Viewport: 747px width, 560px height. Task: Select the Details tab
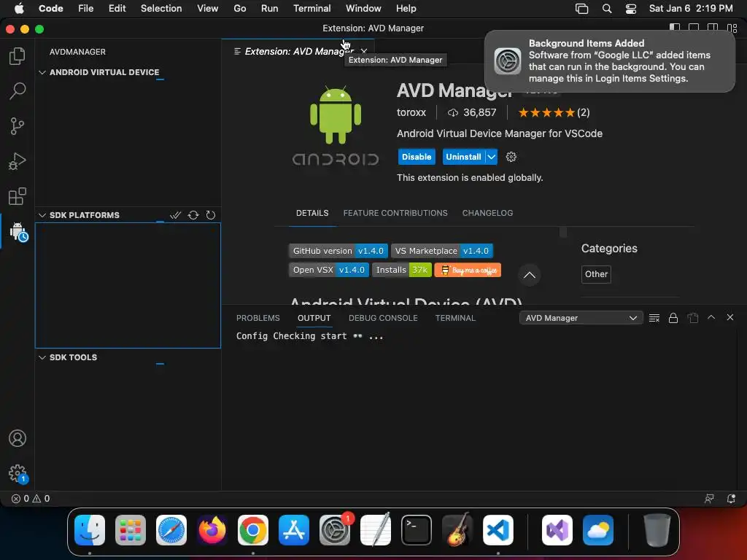pos(312,213)
